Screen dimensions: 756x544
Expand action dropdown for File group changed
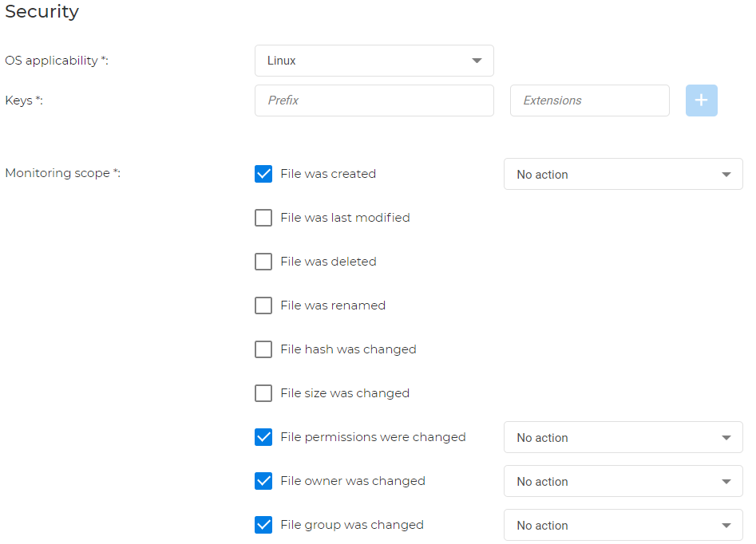pos(623,525)
